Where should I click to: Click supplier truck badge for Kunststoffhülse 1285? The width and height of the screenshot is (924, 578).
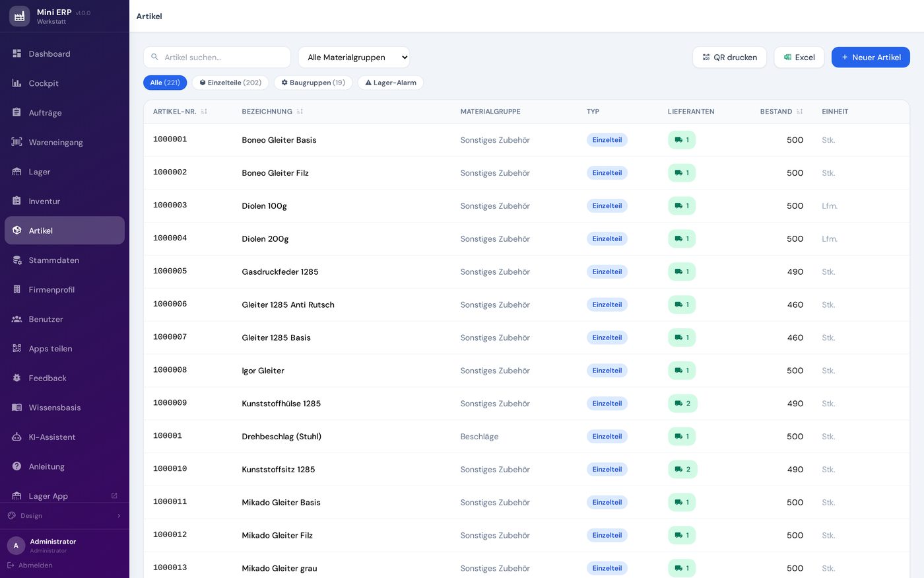coord(682,404)
